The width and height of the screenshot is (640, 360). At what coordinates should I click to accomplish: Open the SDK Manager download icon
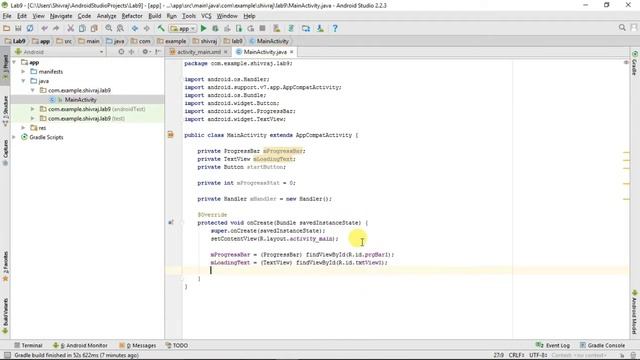tap(320, 29)
